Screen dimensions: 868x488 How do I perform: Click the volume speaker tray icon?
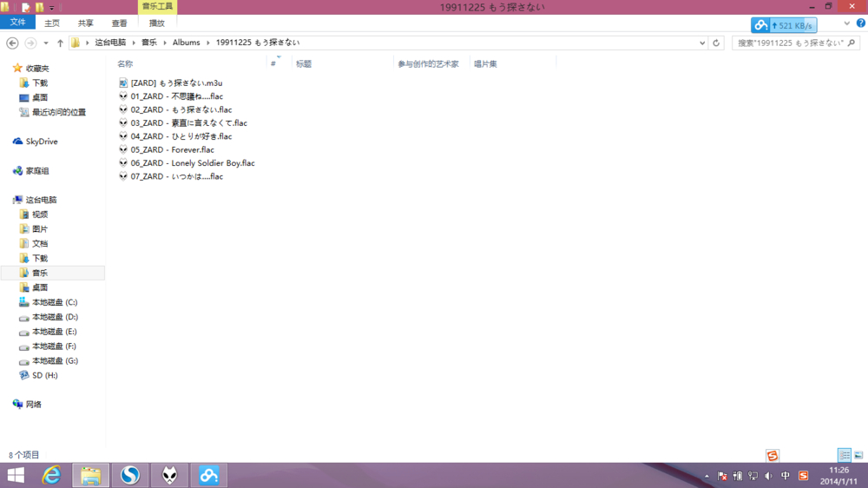(x=768, y=476)
